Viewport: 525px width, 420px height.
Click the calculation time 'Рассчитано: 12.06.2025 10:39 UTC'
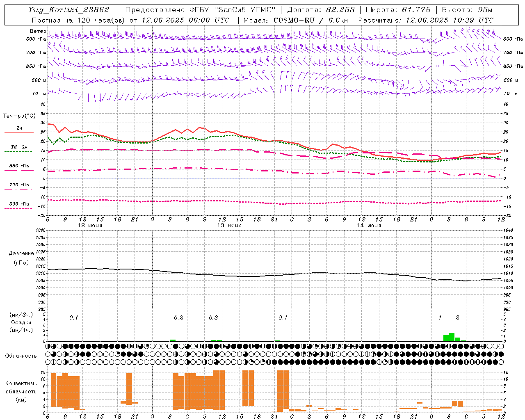(426, 20)
